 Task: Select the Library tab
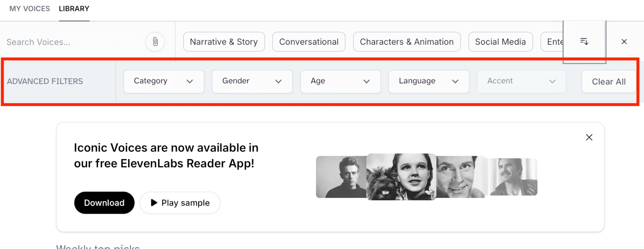74,9
